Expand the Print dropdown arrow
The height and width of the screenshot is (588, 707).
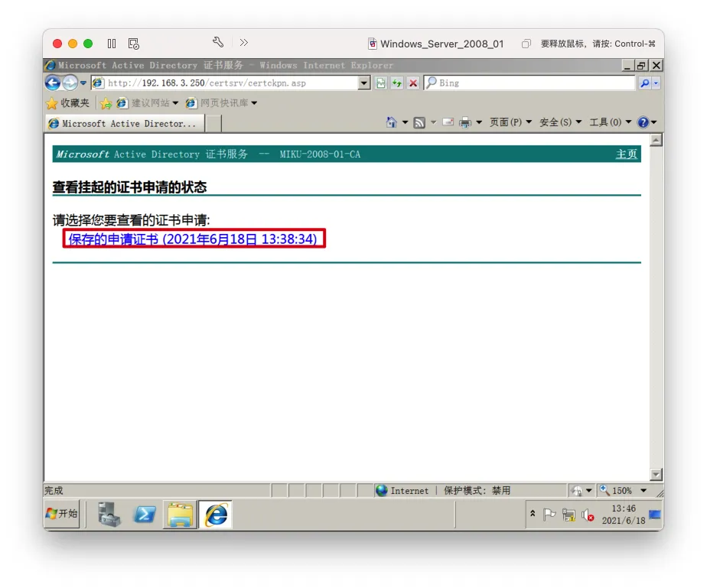[x=479, y=122]
